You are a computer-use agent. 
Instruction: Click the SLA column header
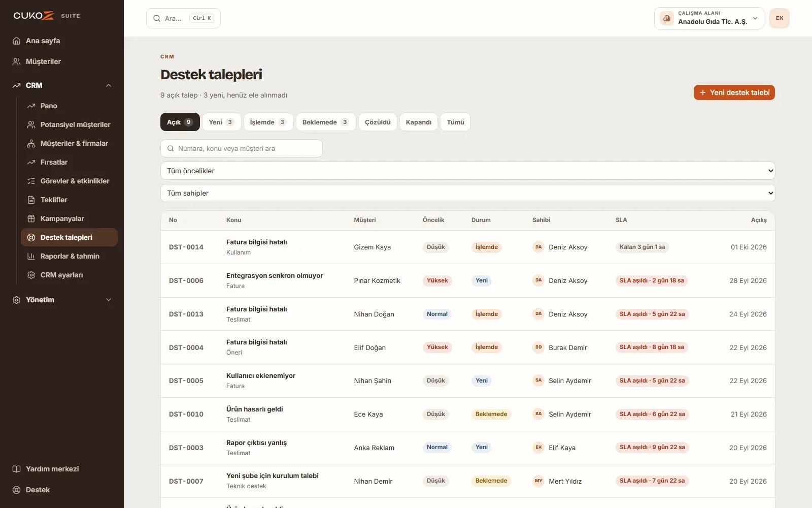621,220
